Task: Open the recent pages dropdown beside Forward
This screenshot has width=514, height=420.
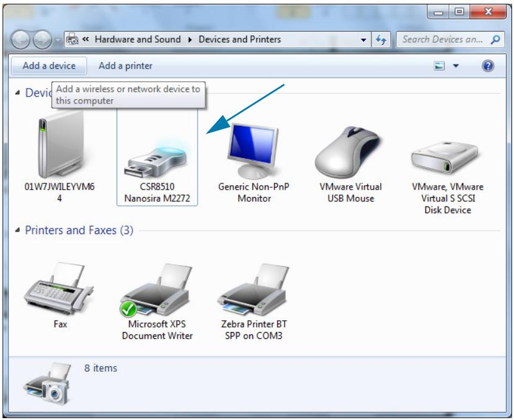Action: coord(58,41)
